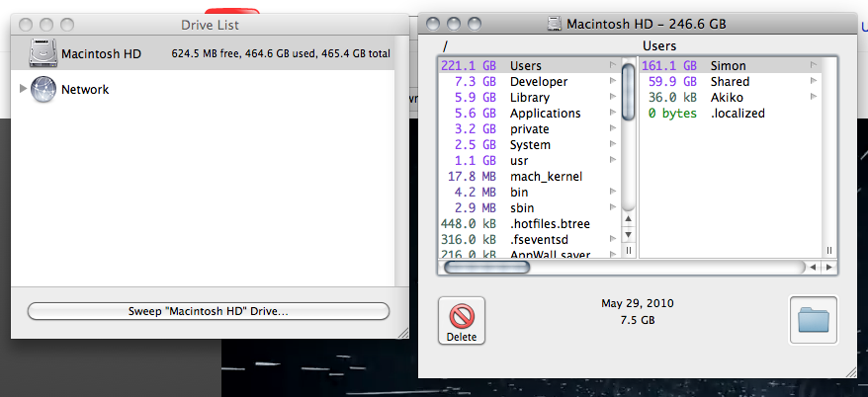
Task: Close the Macintosh HD window
Action: [x=433, y=24]
